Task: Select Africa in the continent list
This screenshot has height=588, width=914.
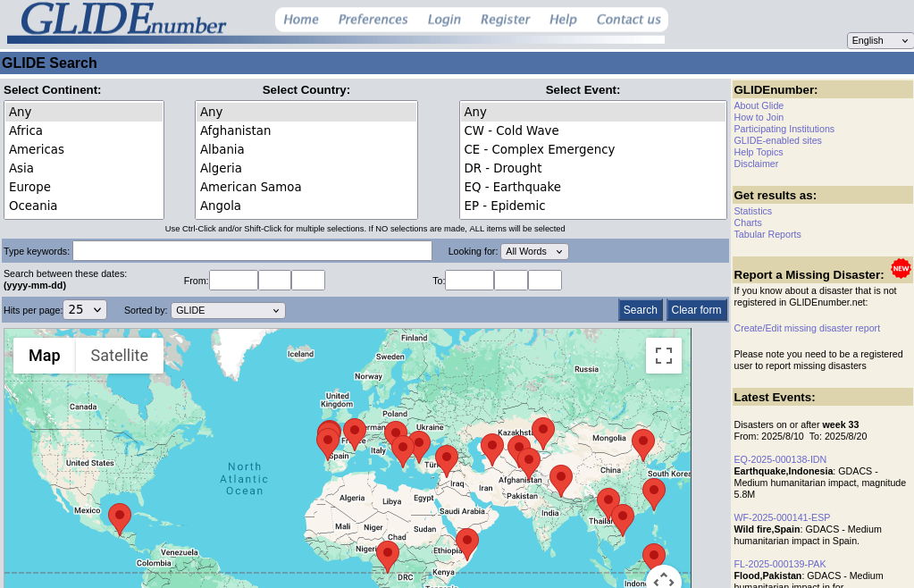Action: click(x=84, y=130)
